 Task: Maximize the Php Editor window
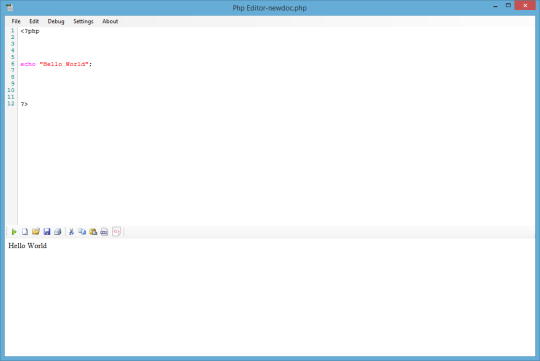pos(508,6)
